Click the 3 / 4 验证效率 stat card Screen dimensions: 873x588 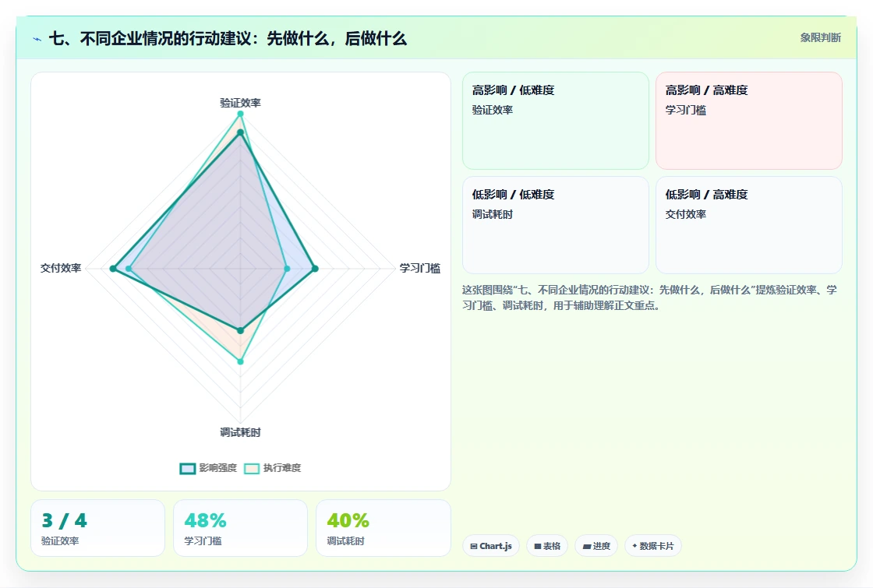(x=98, y=528)
